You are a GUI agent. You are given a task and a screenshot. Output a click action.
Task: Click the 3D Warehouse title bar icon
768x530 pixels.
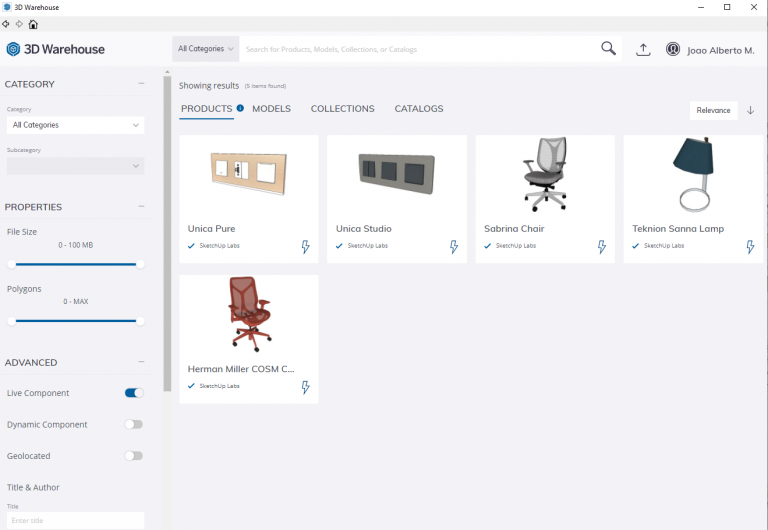7,7
